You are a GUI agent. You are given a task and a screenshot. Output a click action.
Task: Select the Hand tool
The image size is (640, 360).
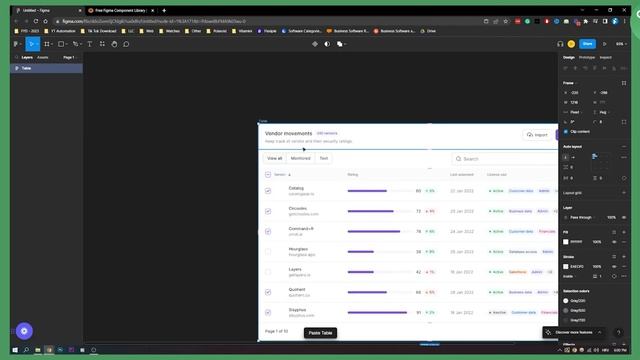pos(114,44)
